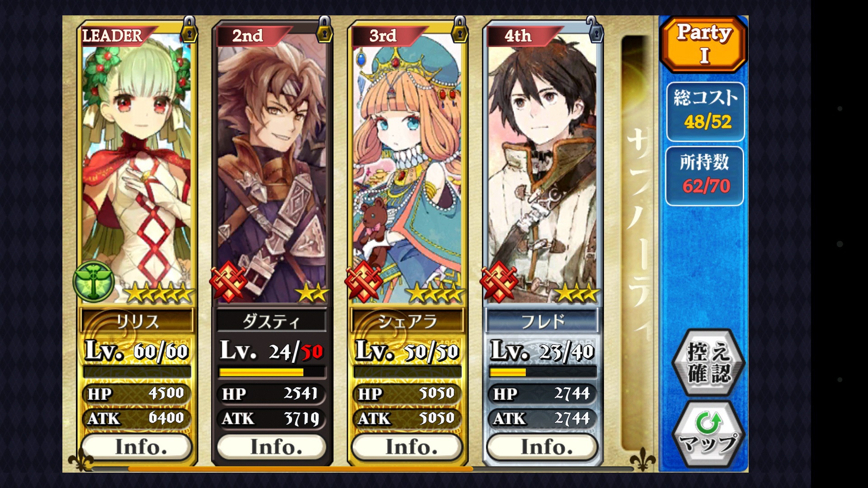Image resolution: width=868 pixels, height=488 pixels.
Task: Open Info for リリス
Action: (x=137, y=447)
